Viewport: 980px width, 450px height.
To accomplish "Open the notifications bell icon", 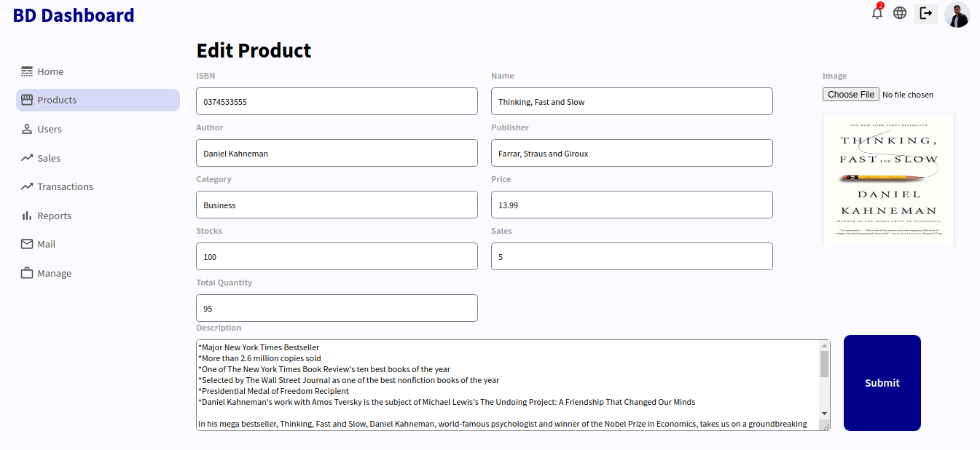I will tap(877, 12).
